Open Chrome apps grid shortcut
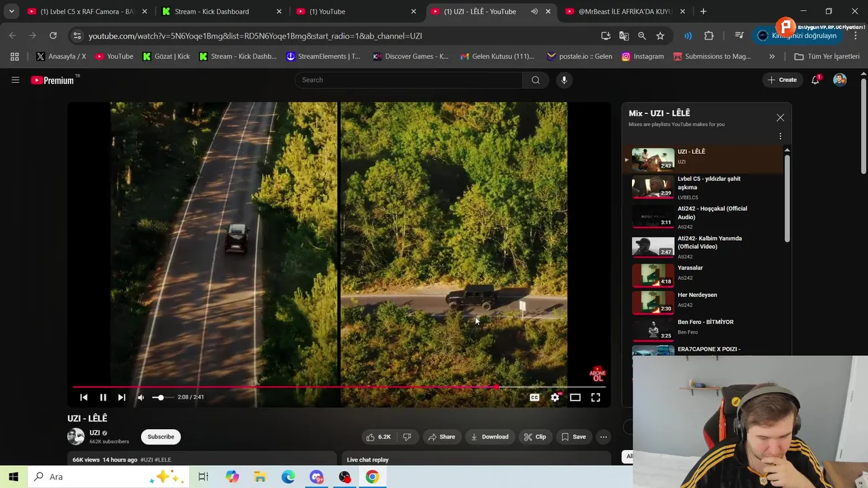The height and width of the screenshot is (488, 868). click(14, 56)
